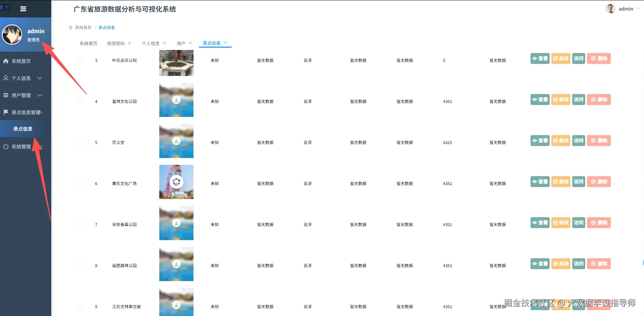This screenshot has height=316, width=644.
Task: Open the 系统首页 breadcrumb link
Action: click(83, 27)
